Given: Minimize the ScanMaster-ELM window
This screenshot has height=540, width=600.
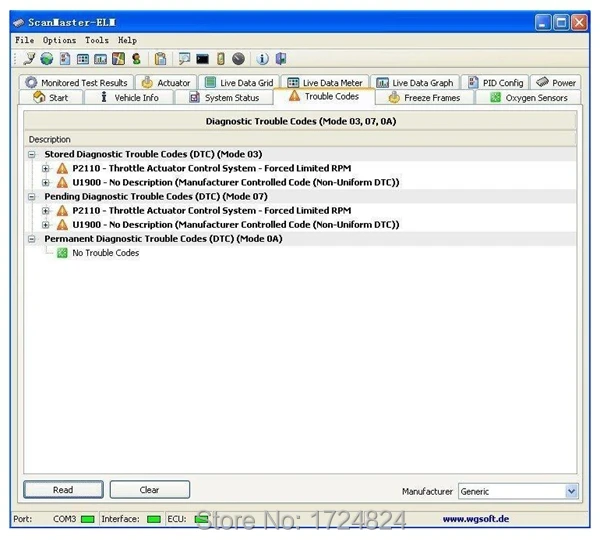Looking at the screenshot, I should (543, 23).
